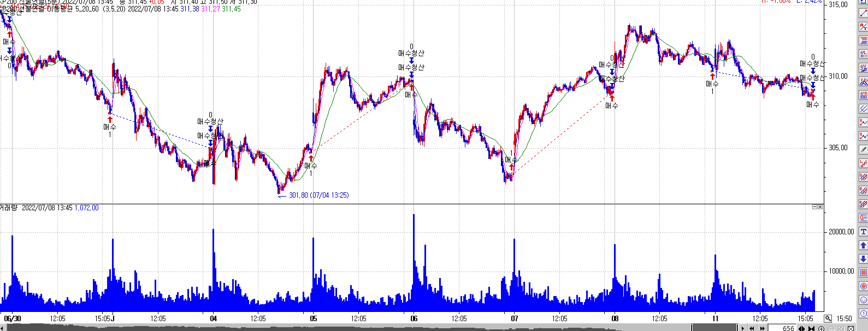Minimize the volume indicator pane
The image size is (868, 331).
click(x=814, y=207)
